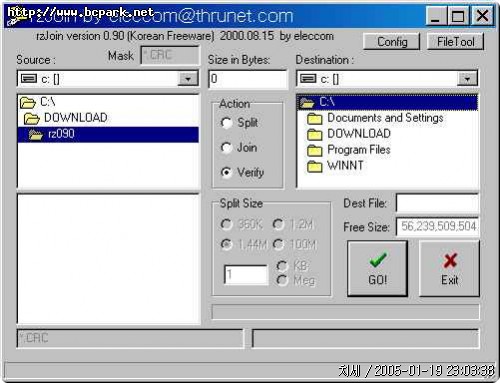Click the *.CRC status field at bottom

coord(130,338)
